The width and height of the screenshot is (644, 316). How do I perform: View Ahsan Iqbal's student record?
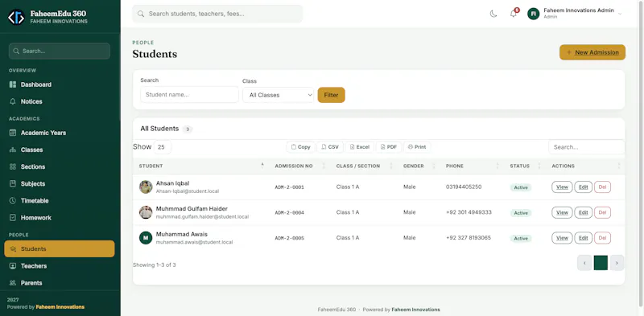tap(562, 187)
